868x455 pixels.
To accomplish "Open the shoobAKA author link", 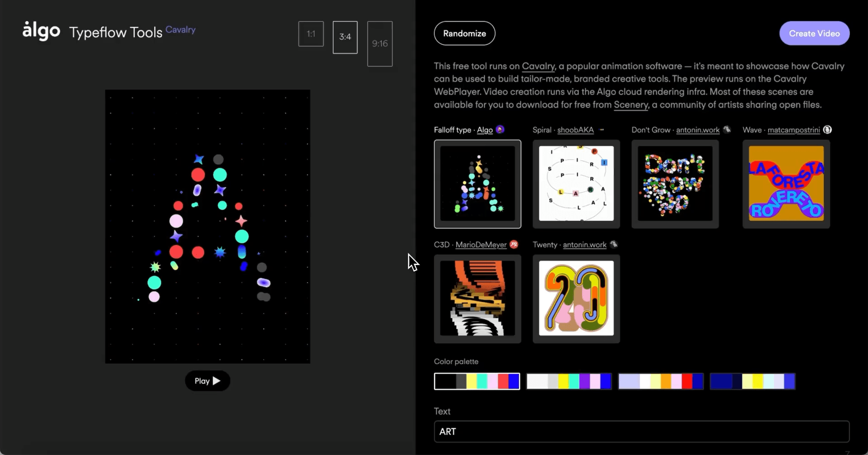I will click(576, 130).
